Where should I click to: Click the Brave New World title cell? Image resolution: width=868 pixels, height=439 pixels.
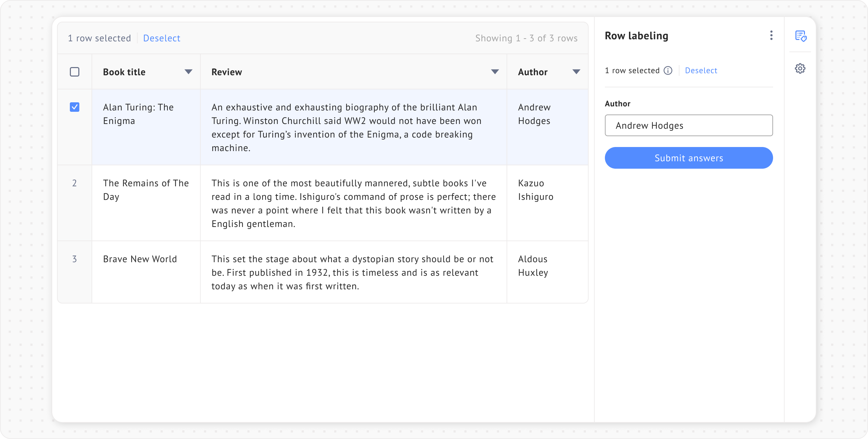140,259
